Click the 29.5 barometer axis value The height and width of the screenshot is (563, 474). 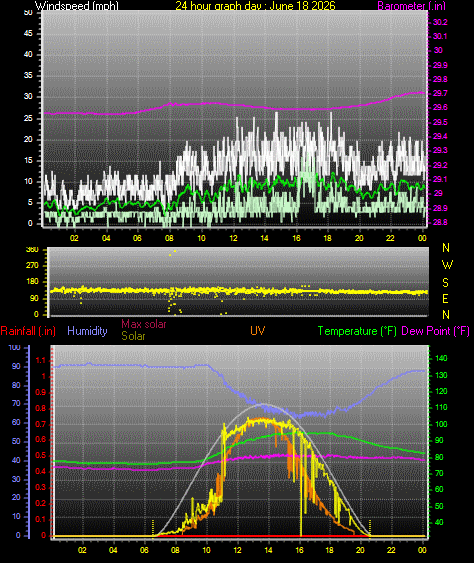click(x=440, y=122)
